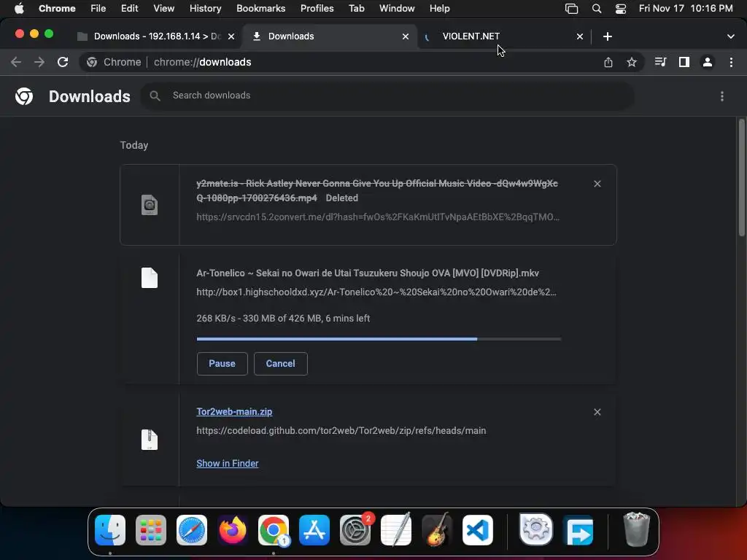The image size is (747, 560).
Task: Open the View menu
Action: (163, 8)
